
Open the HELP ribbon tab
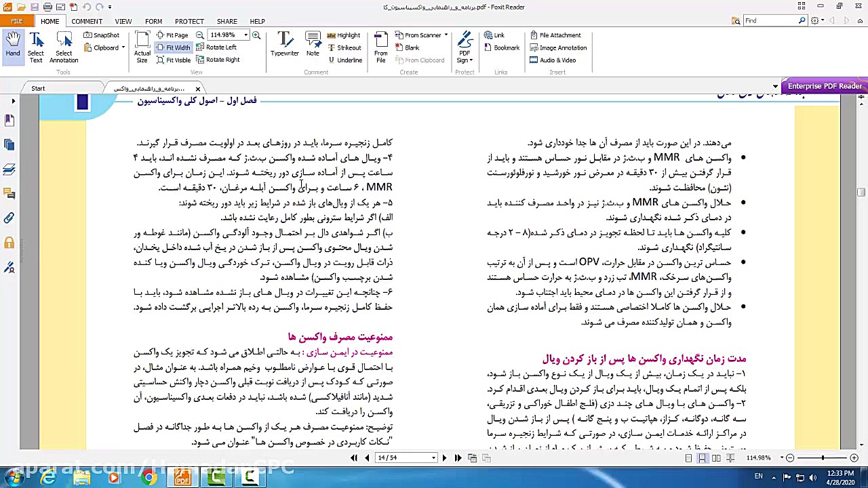pos(257,21)
